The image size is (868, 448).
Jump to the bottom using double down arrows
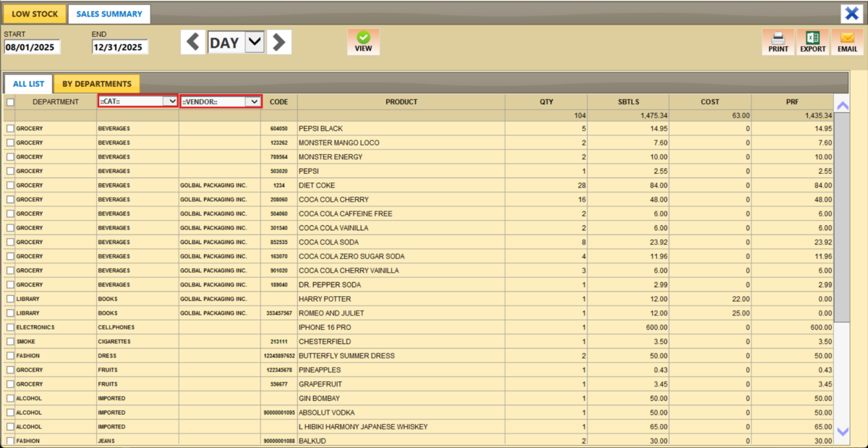tap(842, 431)
